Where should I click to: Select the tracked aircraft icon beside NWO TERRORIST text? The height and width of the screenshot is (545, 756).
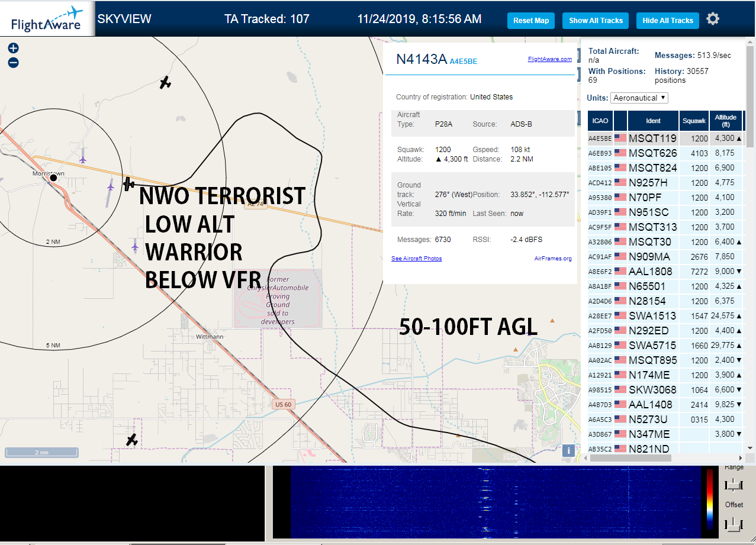tap(128, 184)
